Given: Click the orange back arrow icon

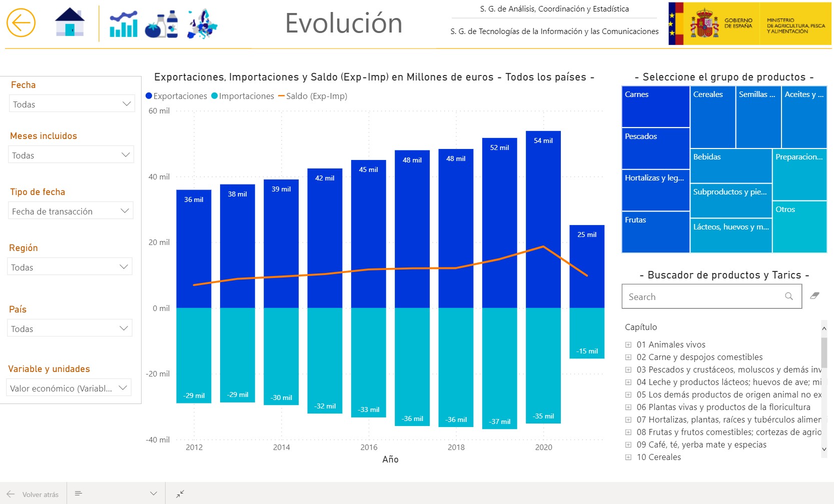Looking at the screenshot, I should tap(21, 23).
